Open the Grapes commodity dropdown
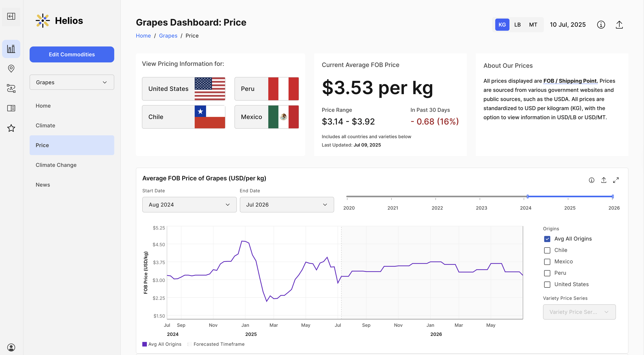Viewport: 644px width, 355px height. pos(72,82)
